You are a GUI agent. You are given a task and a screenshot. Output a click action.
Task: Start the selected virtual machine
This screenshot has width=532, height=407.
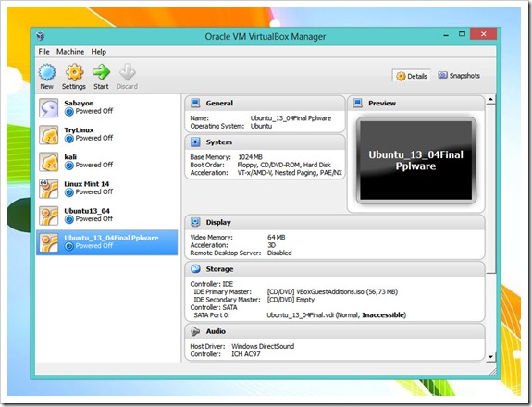click(101, 72)
